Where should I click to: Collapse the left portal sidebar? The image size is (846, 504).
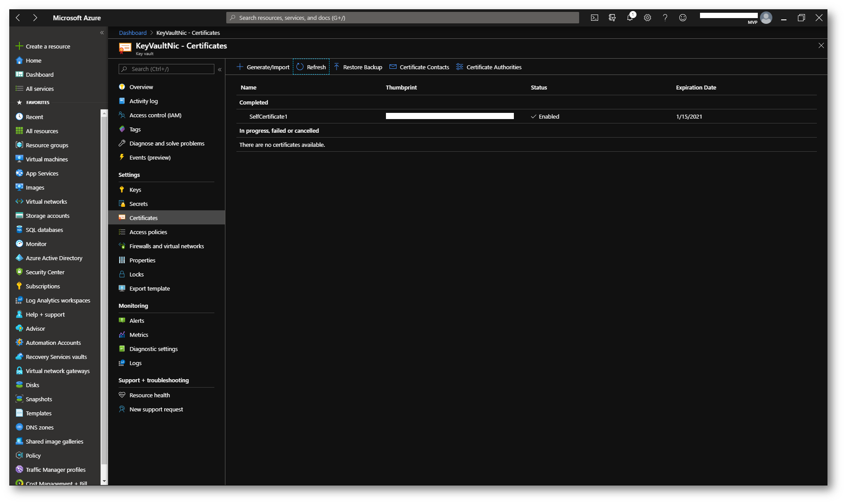102,33
